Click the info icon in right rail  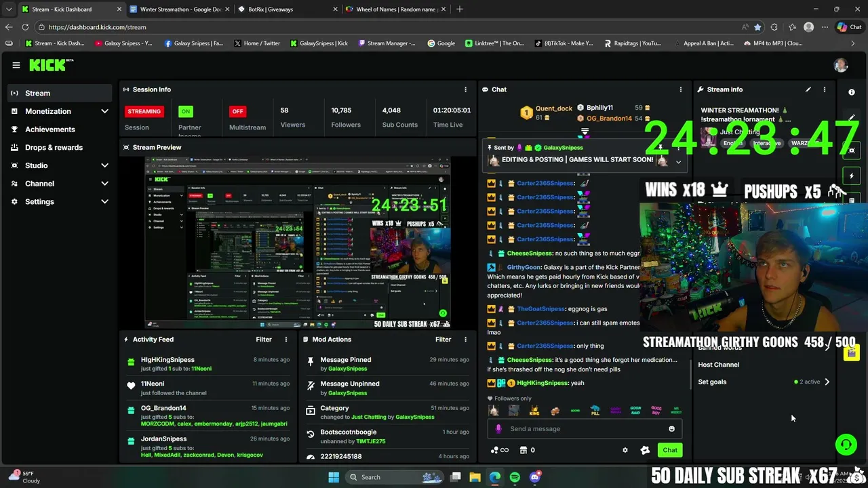tap(852, 92)
